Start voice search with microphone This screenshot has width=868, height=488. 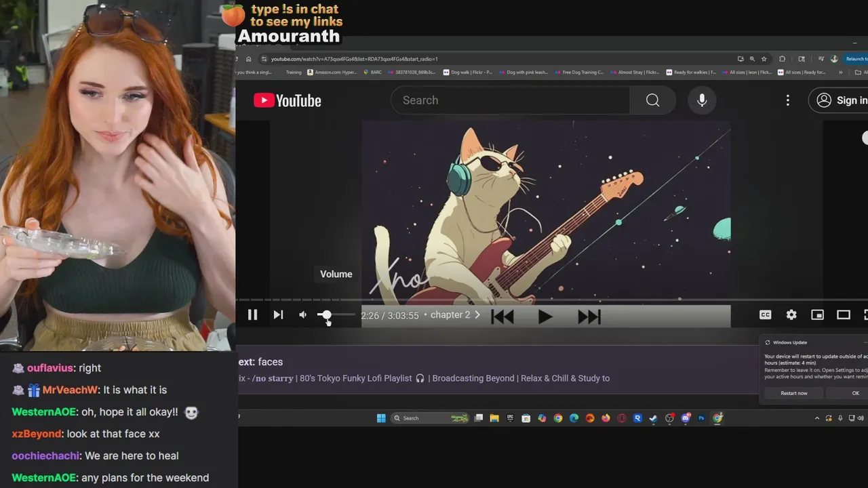tap(702, 100)
